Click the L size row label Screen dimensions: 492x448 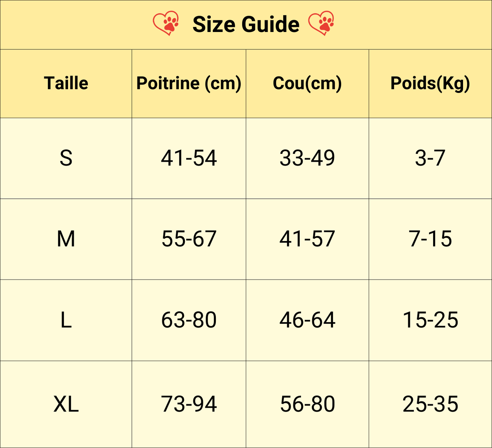click(x=66, y=320)
